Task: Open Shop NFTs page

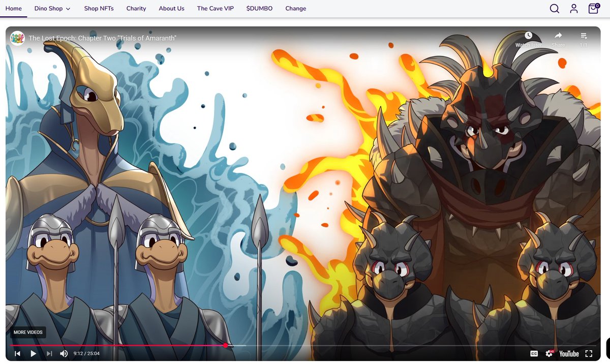Action: 99,9
